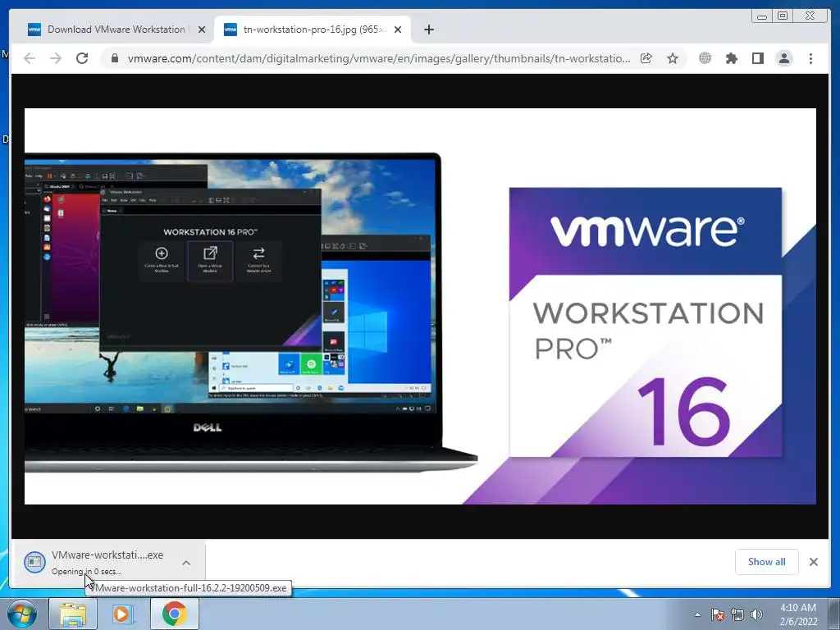This screenshot has height=630, width=840.
Task: Bookmark this page with star
Action: pos(673,58)
